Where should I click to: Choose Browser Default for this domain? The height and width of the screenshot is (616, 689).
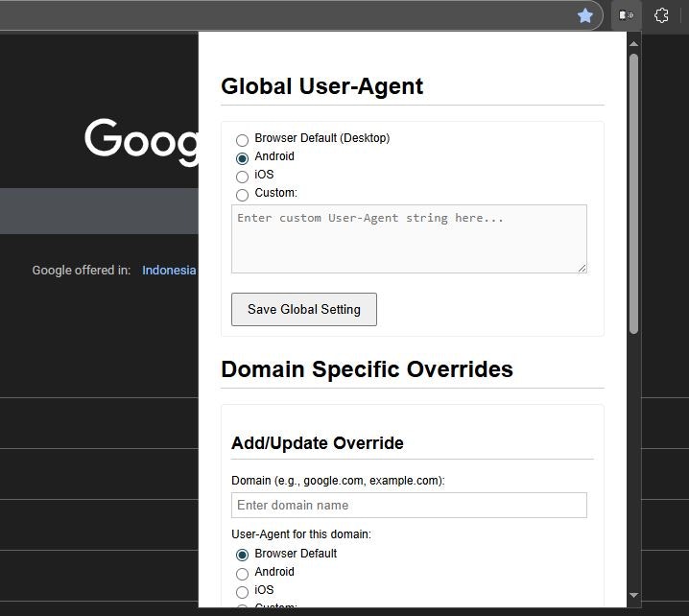click(242, 555)
